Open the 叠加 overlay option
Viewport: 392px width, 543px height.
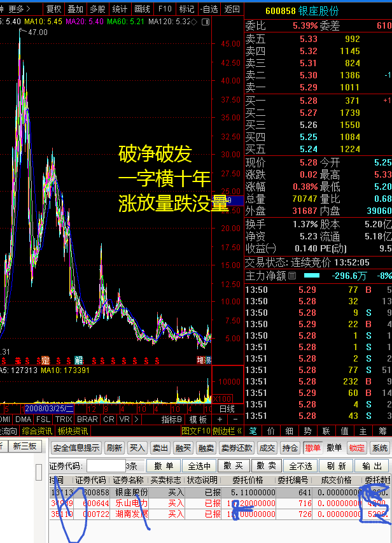(76, 9)
